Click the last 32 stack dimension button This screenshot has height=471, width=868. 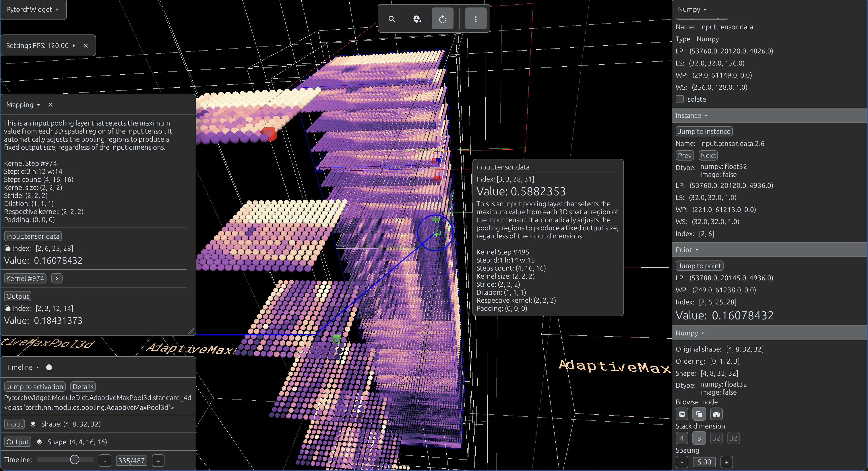734,438
